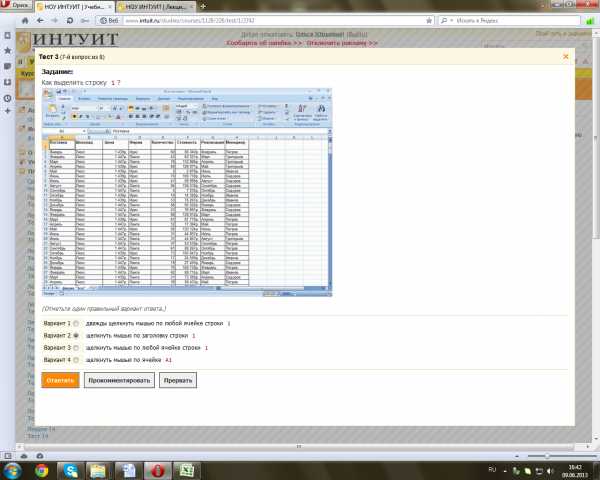Toggle panels button in bottom status bar

(8, 456)
